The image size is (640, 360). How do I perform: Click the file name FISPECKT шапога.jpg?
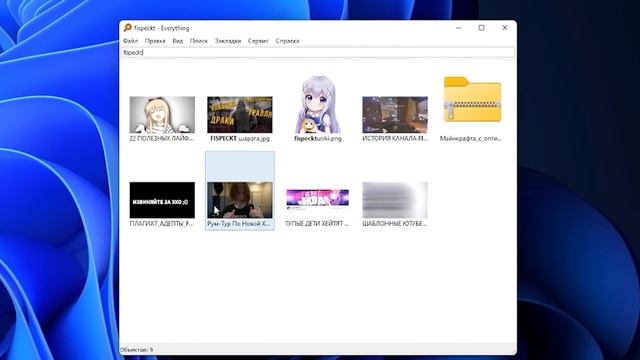(240, 138)
